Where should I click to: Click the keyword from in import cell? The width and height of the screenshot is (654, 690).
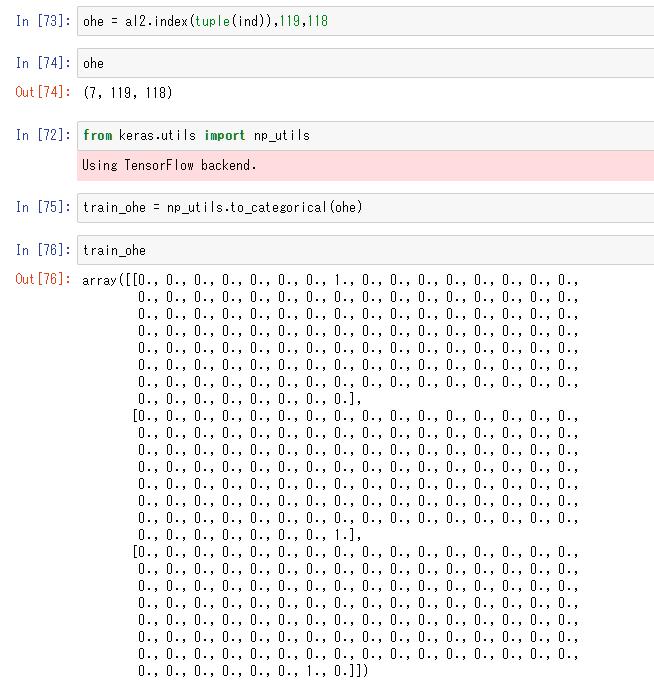(98, 135)
